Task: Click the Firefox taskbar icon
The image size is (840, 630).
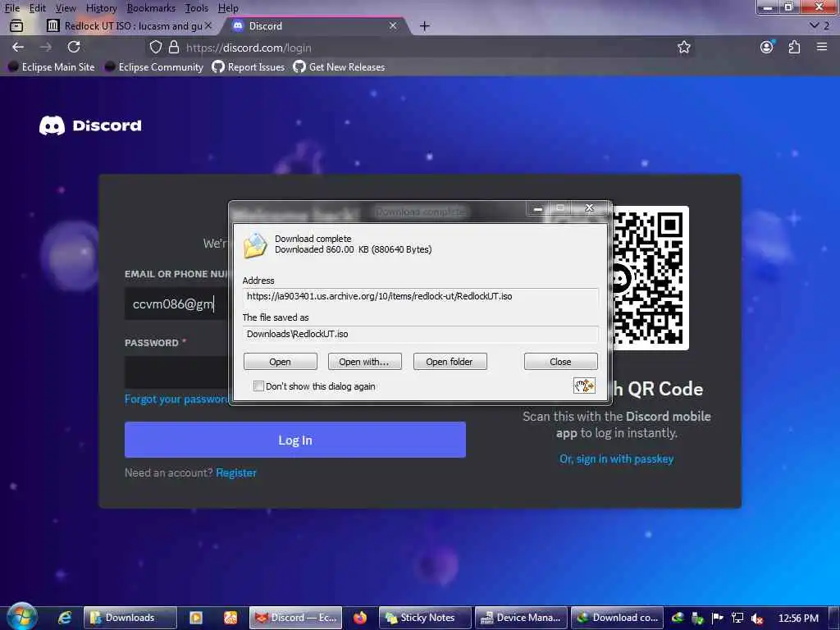Action: [360, 618]
